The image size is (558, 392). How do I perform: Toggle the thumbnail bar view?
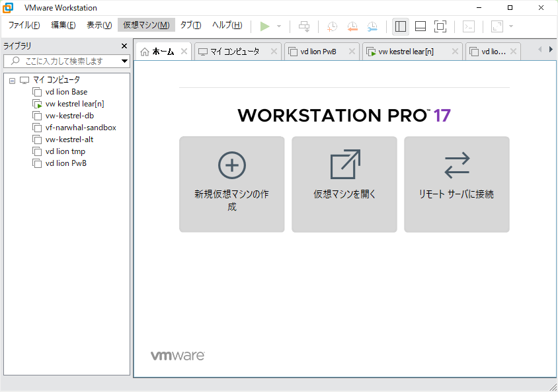[x=420, y=26]
